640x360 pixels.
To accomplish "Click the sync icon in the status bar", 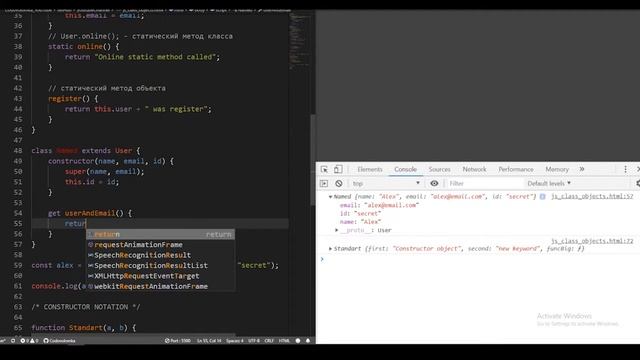I will [13, 341].
